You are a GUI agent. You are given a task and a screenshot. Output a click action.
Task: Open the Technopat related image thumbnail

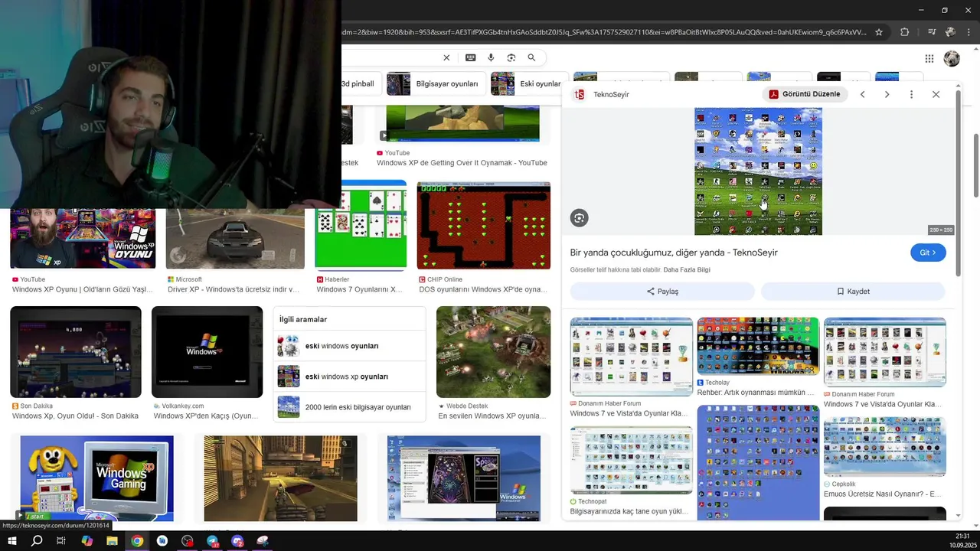(x=631, y=460)
